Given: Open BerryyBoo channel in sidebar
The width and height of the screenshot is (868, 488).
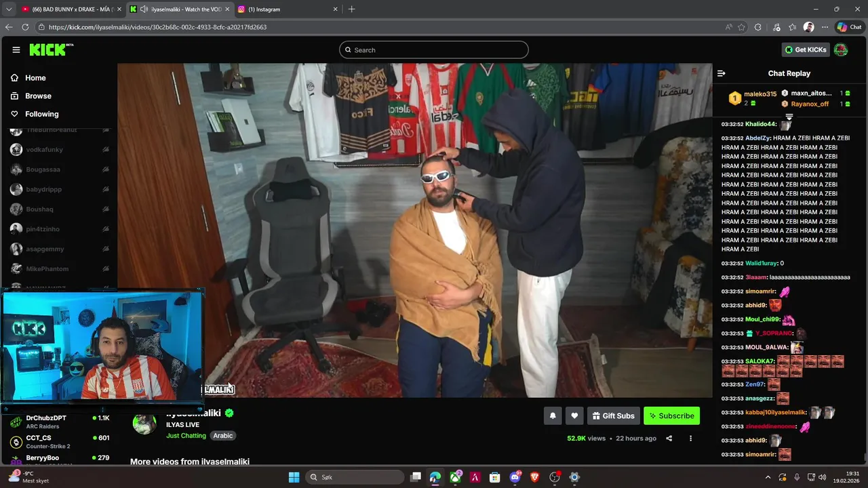Looking at the screenshot, I should coord(59,459).
